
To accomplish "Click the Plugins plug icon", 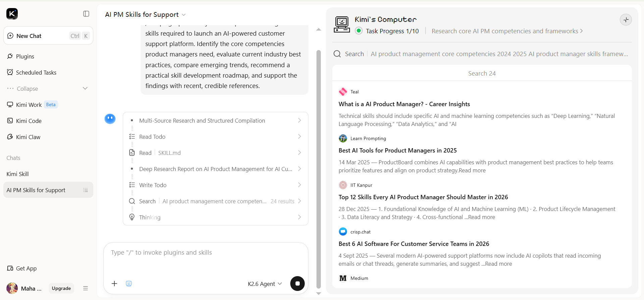I will pyautogui.click(x=10, y=56).
